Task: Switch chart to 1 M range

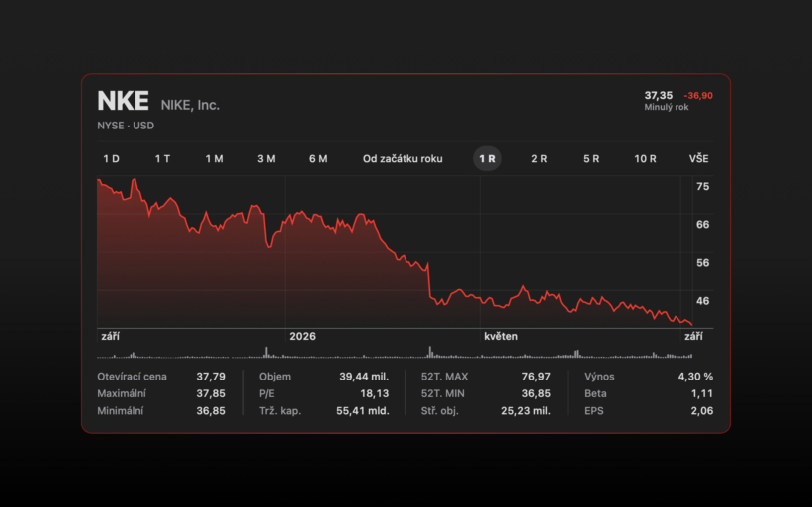Action: [214, 159]
